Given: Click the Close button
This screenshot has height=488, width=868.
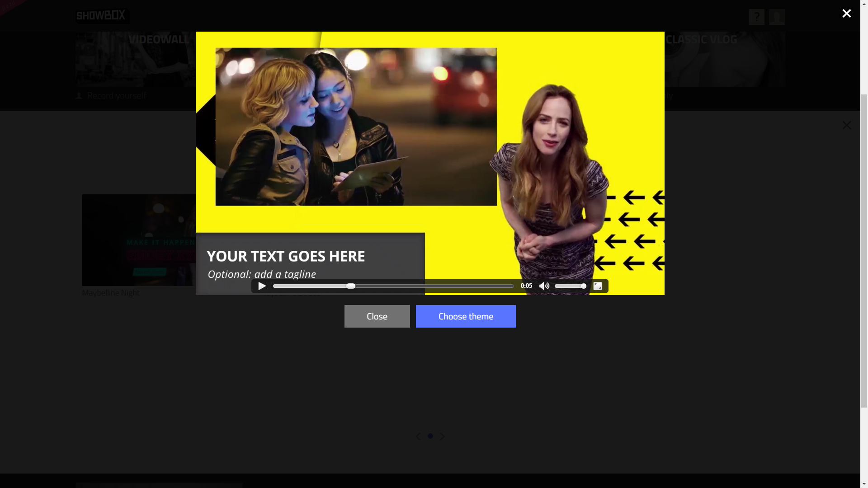Looking at the screenshot, I should coord(377,316).
